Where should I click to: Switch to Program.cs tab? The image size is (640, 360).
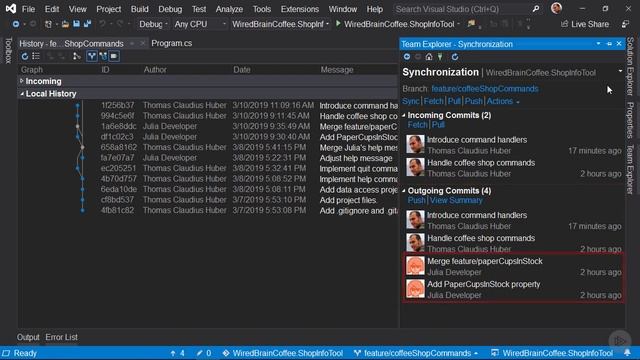[x=172, y=43]
